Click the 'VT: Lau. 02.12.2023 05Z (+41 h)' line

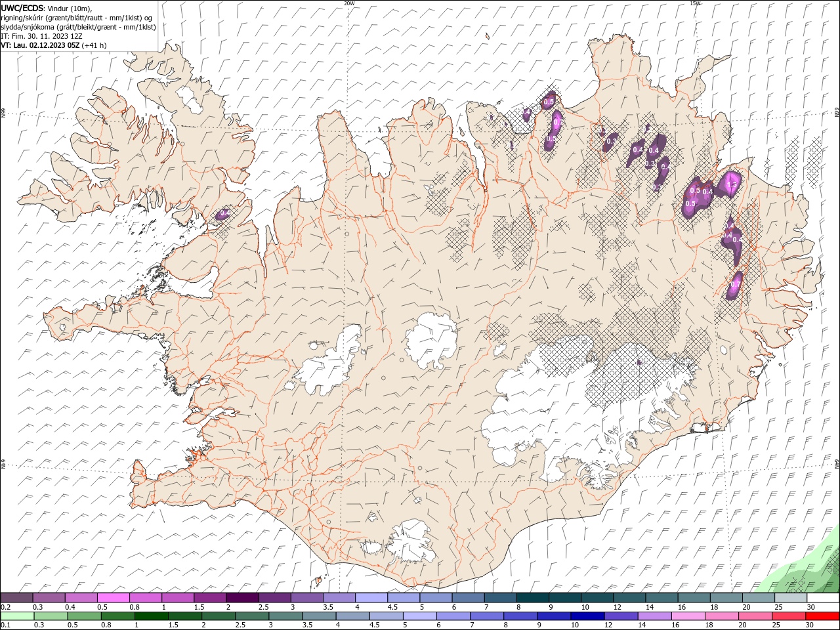54,45
